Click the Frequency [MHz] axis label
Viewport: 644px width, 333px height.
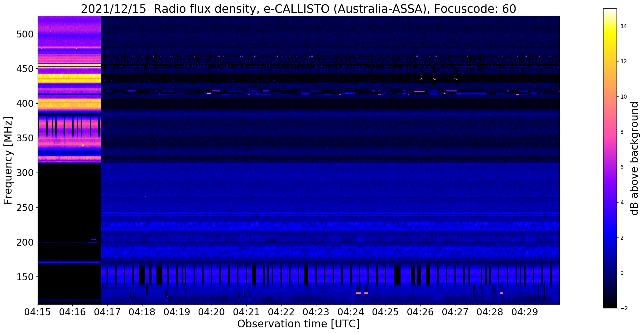pos(8,160)
